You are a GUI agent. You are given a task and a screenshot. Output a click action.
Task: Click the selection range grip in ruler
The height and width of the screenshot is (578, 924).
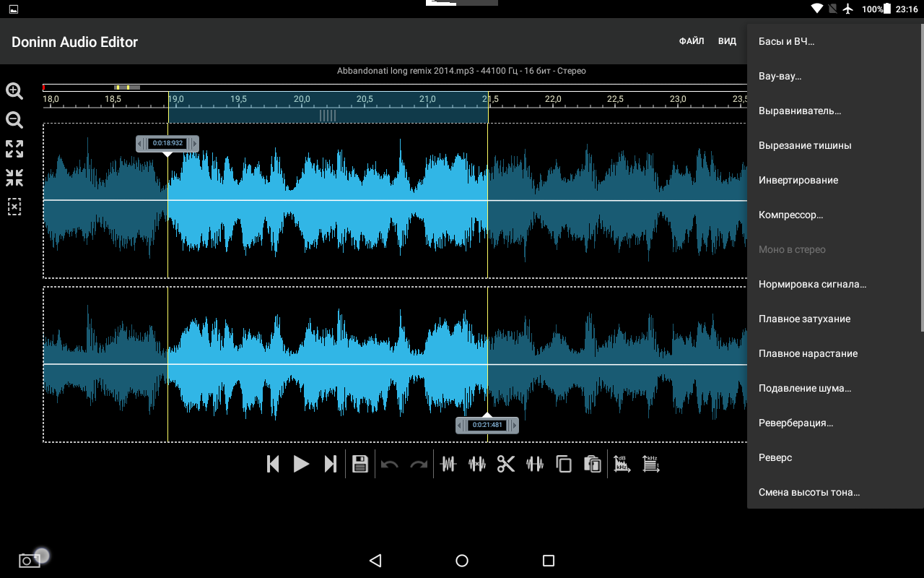328,116
